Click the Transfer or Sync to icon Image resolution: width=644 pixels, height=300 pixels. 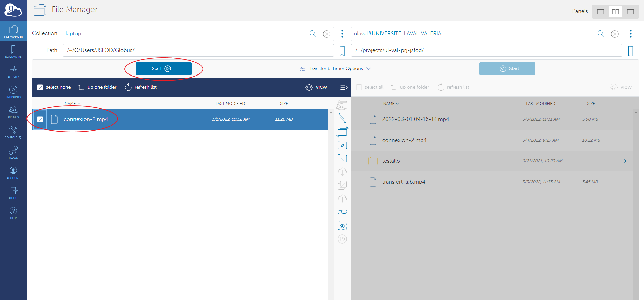pyautogui.click(x=342, y=118)
